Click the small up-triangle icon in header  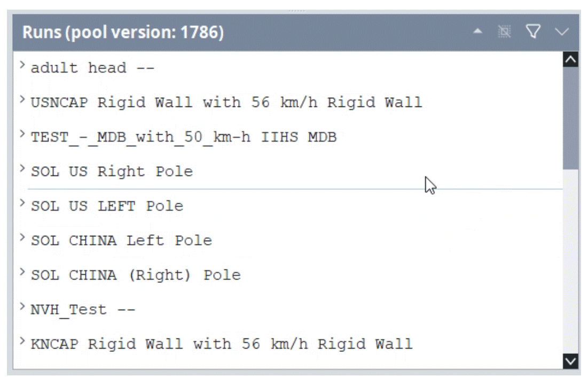coord(477,31)
